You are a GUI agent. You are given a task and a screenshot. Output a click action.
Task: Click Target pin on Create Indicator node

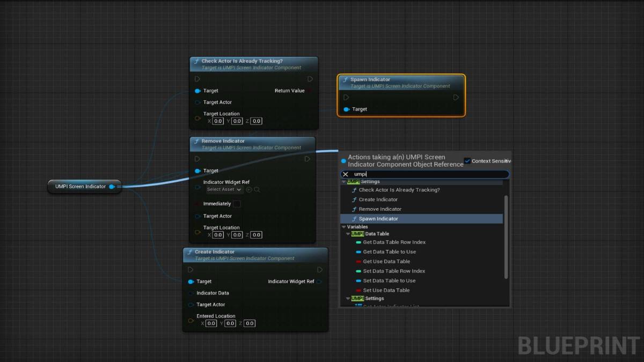coord(191,282)
